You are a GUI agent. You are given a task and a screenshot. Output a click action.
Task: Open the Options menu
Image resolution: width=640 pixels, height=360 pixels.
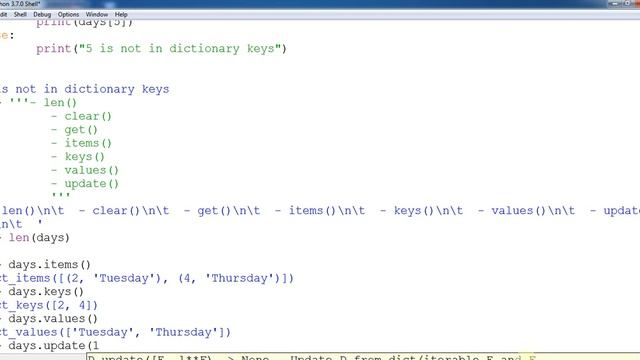68,14
